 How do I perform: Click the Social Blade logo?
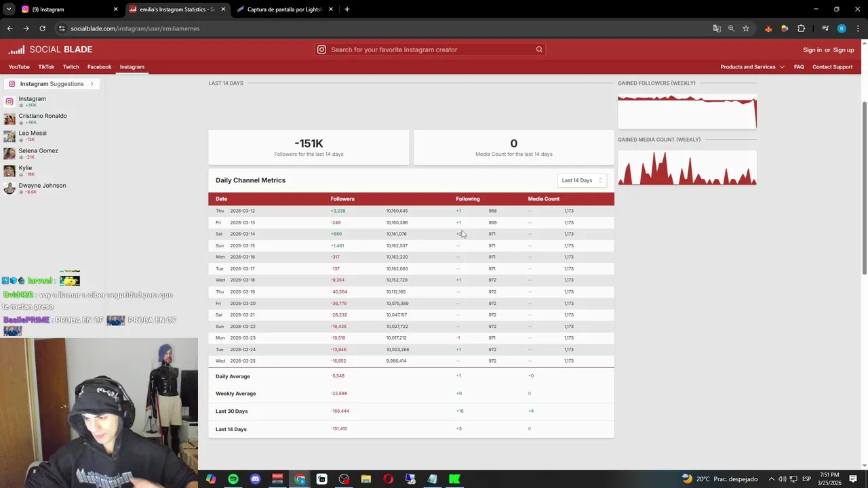click(x=50, y=49)
